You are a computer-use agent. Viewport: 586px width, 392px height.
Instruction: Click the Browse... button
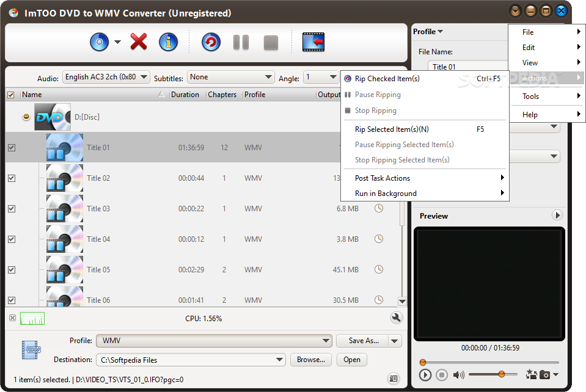(311, 360)
